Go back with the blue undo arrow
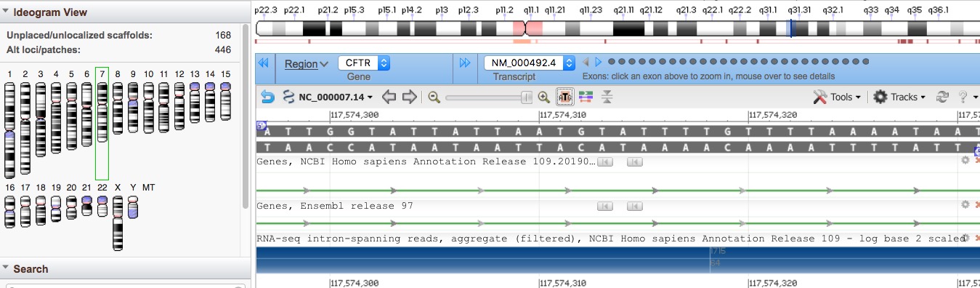The width and height of the screenshot is (980, 288). pos(267,97)
